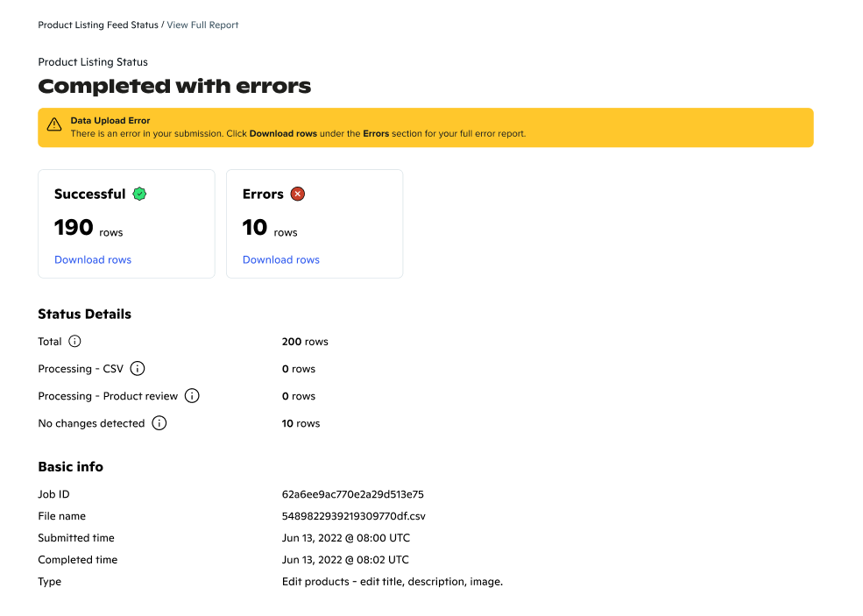Click the Submitted time value 08:00 UTC
This screenshot has height=616, width=863.
coord(345,538)
